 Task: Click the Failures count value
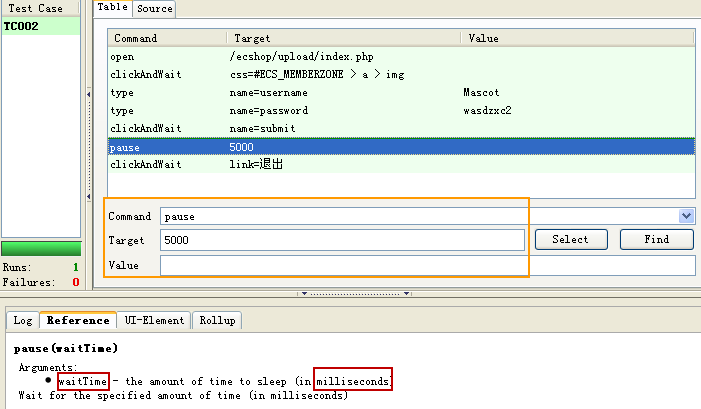pyautogui.click(x=76, y=283)
